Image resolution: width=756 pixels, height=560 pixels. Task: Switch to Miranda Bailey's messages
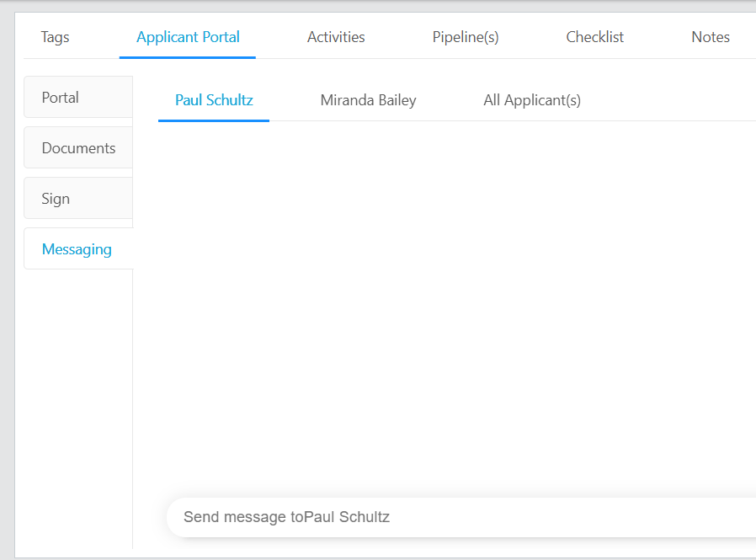(368, 100)
